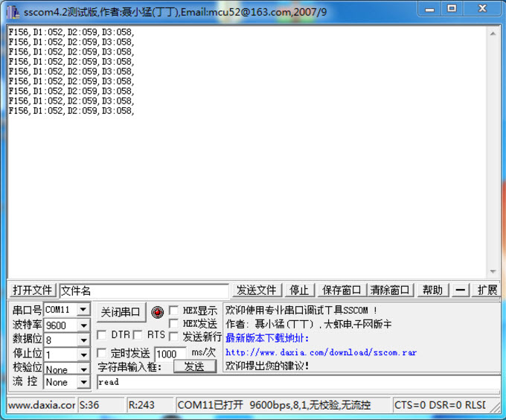Click the 发送 send button
Viewport: 506px width, 420px height.
194,366
